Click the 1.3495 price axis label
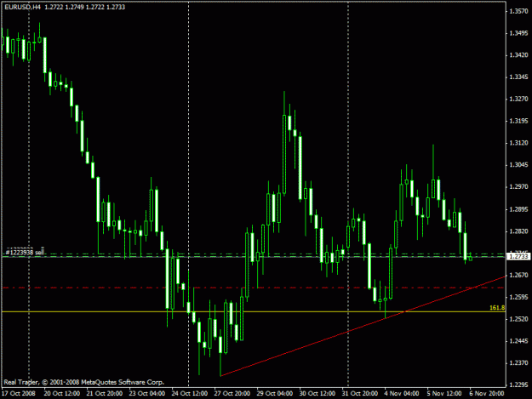 click(518, 33)
